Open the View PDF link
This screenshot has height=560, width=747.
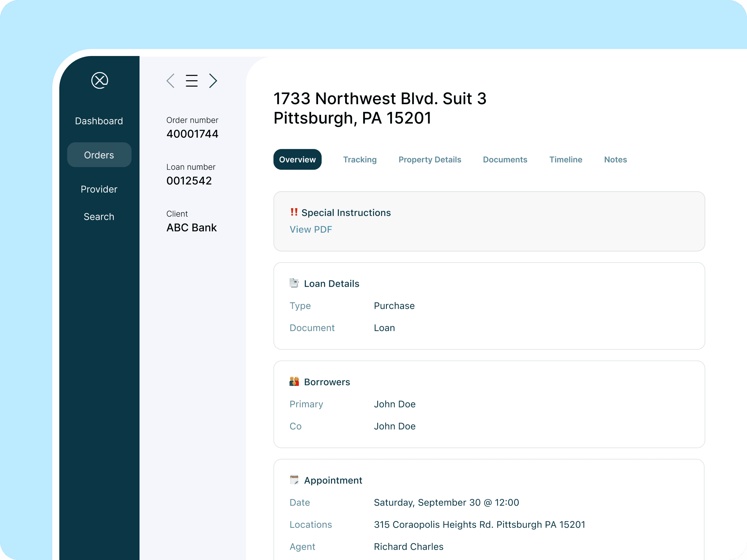click(311, 230)
